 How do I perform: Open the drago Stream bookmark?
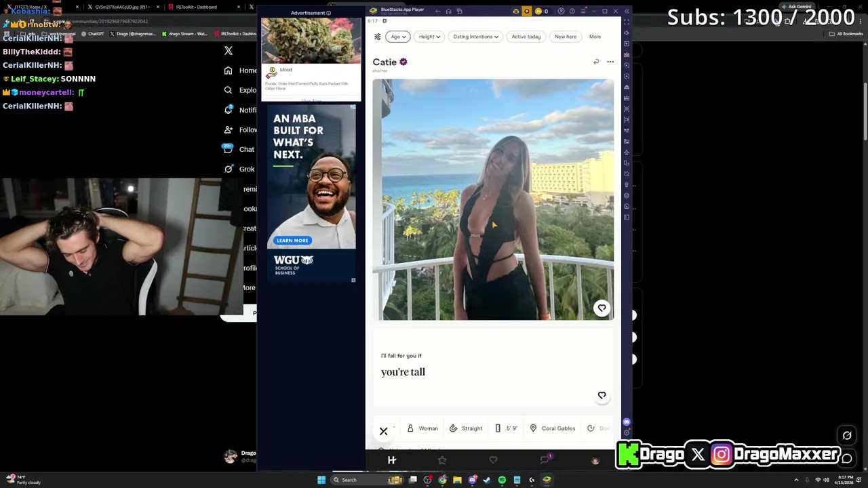coord(184,34)
